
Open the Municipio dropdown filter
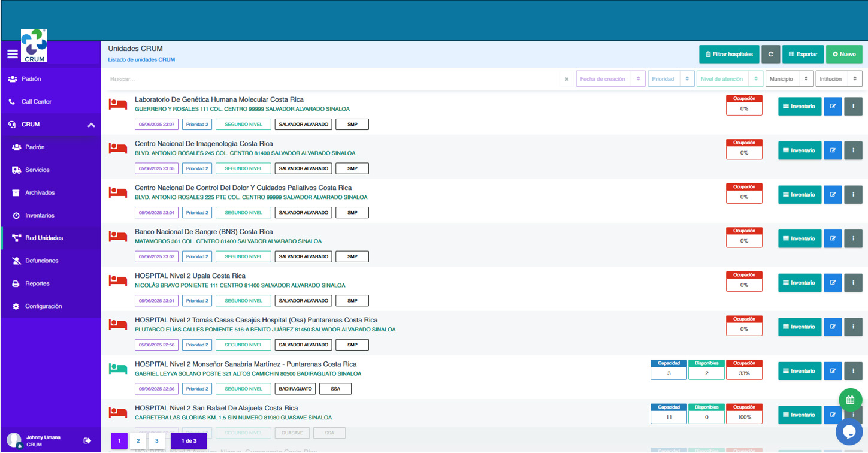click(789, 79)
